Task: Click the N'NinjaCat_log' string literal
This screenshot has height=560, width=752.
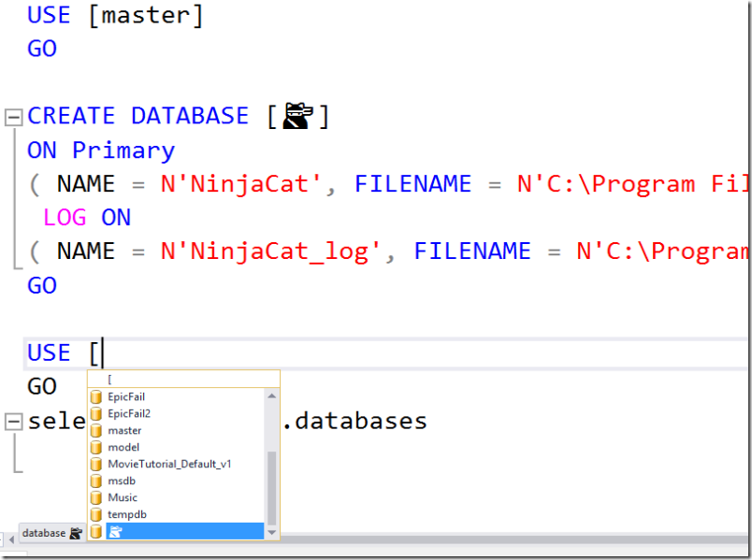Action: tap(270, 252)
